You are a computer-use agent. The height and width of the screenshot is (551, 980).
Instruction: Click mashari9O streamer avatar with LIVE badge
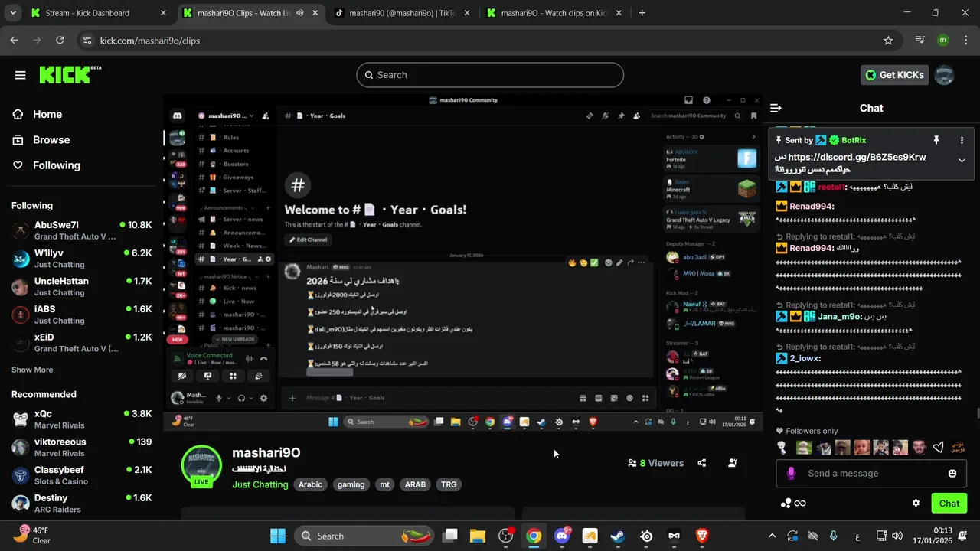click(201, 465)
